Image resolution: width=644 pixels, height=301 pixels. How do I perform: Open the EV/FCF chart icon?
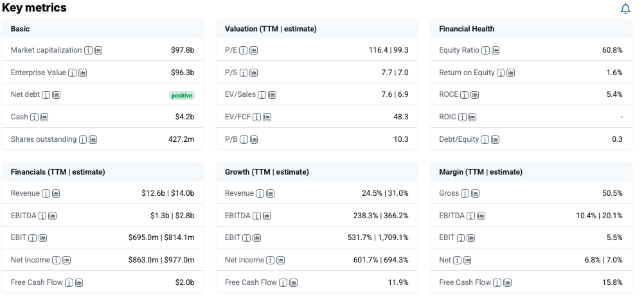point(267,117)
